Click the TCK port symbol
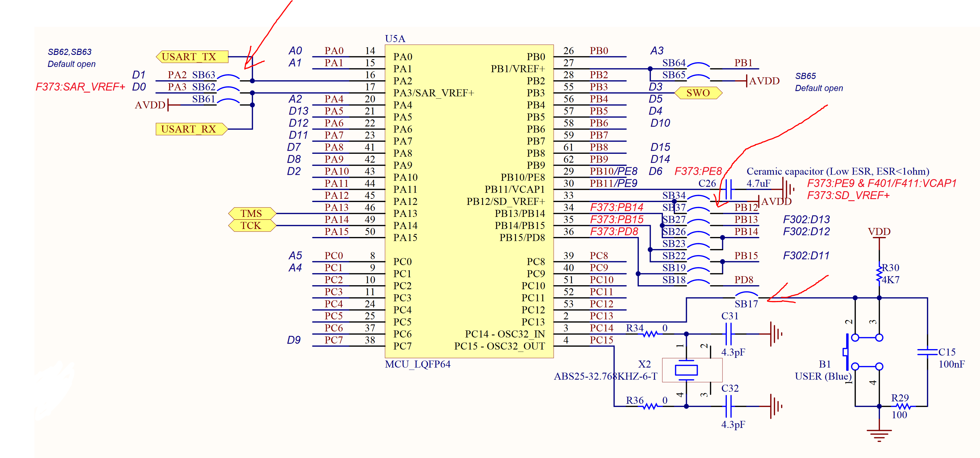 pos(252,225)
